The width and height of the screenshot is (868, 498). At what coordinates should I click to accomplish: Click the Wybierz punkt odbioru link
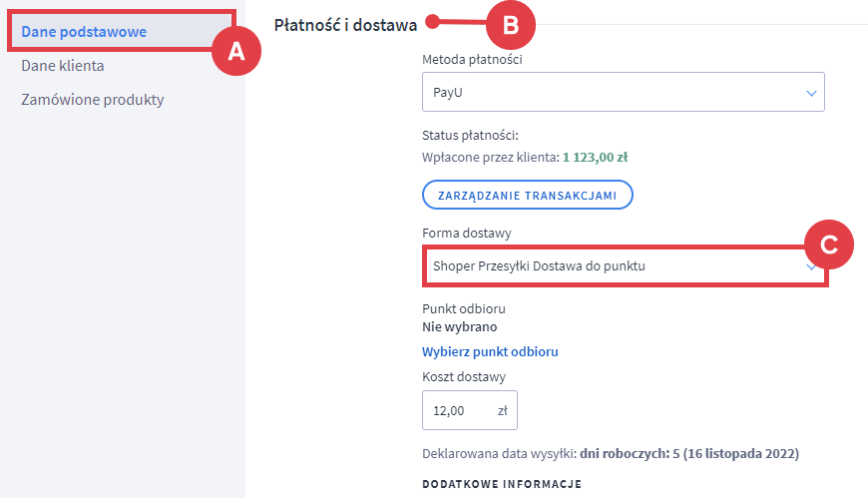(x=490, y=351)
